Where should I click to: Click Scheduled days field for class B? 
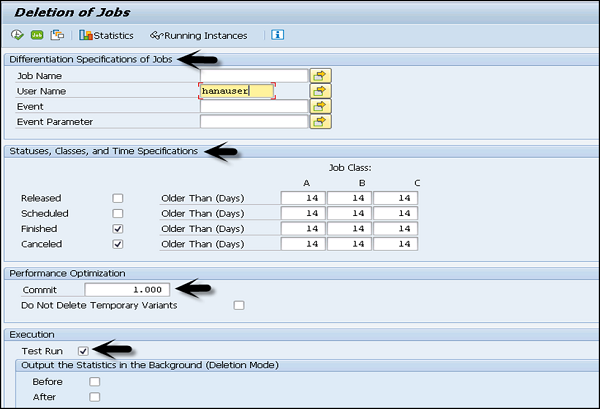(x=349, y=213)
